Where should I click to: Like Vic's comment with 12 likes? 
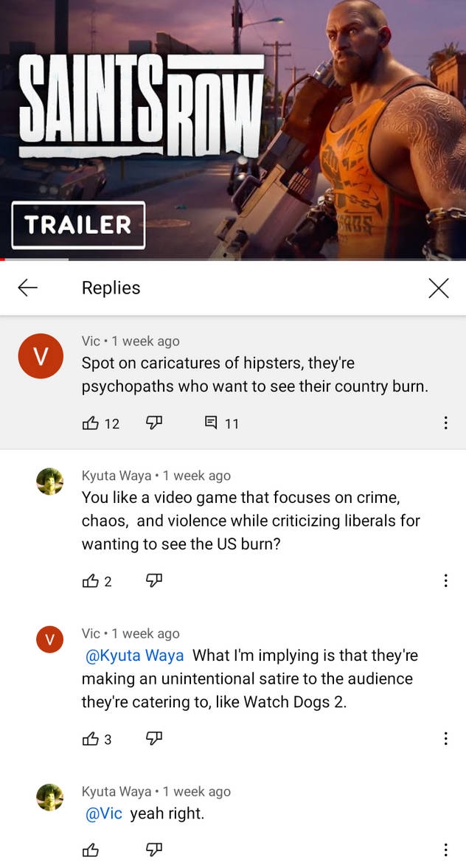(90, 423)
